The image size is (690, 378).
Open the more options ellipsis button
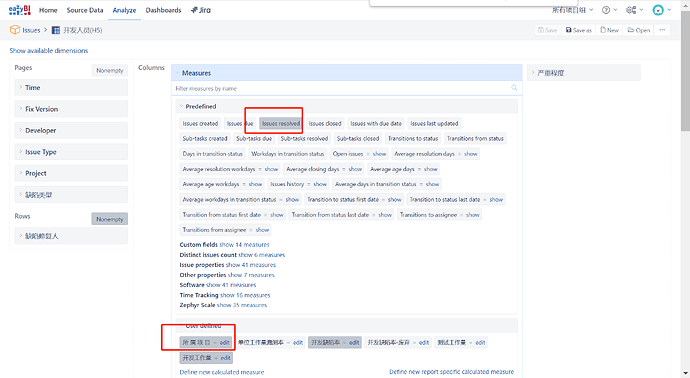[x=662, y=30]
